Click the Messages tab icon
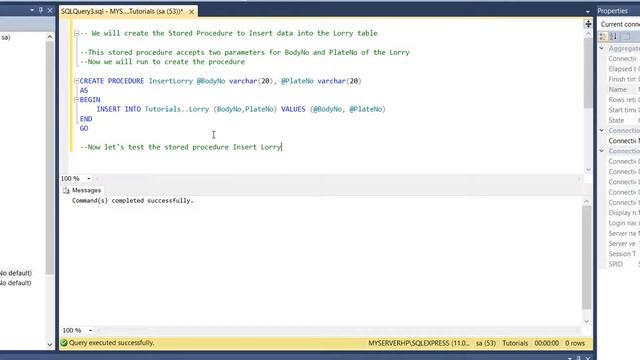640x360 pixels. point(66,190)
